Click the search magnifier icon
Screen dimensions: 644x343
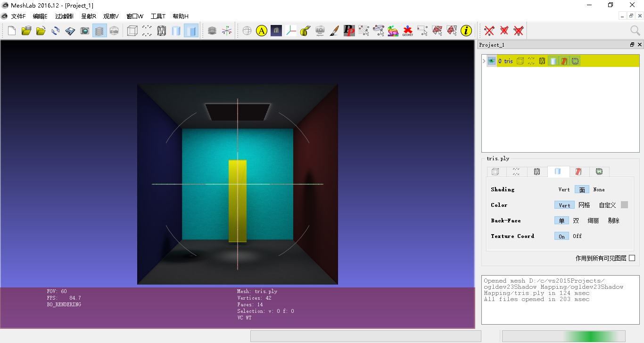pos(635,31)
